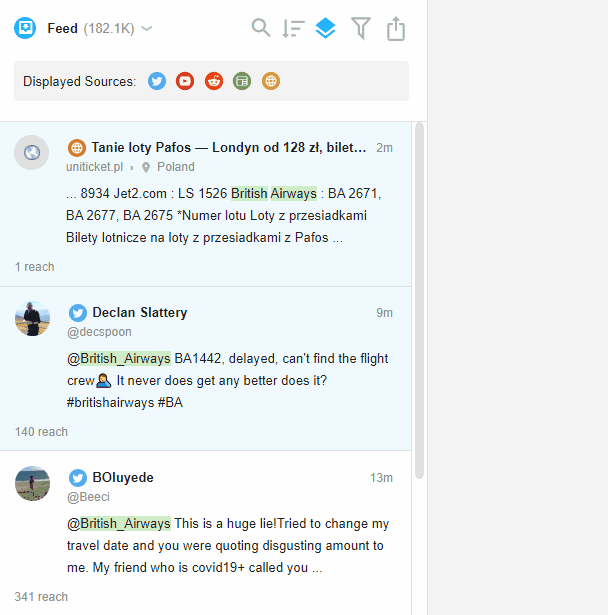Open Declan Slattery's profile name

click(x=140, y=313)
